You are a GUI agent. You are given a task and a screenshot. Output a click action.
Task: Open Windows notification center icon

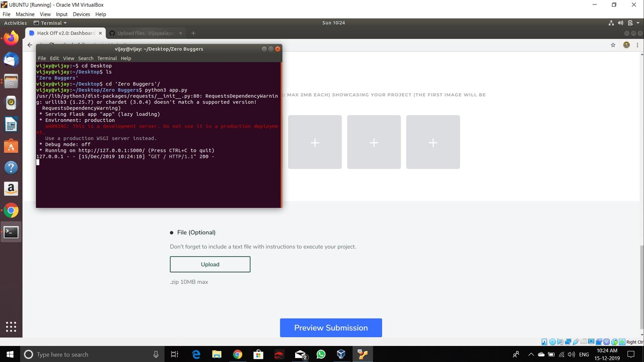coord(631,354)
